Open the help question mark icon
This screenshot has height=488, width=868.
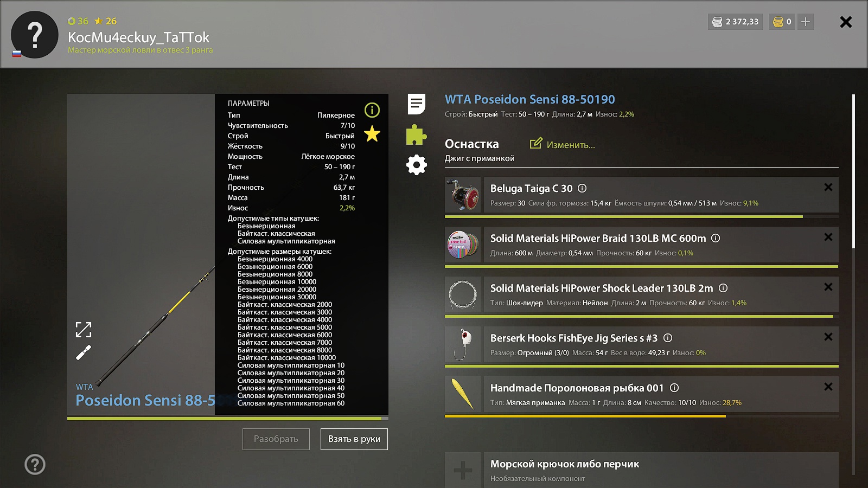point(35,464)
